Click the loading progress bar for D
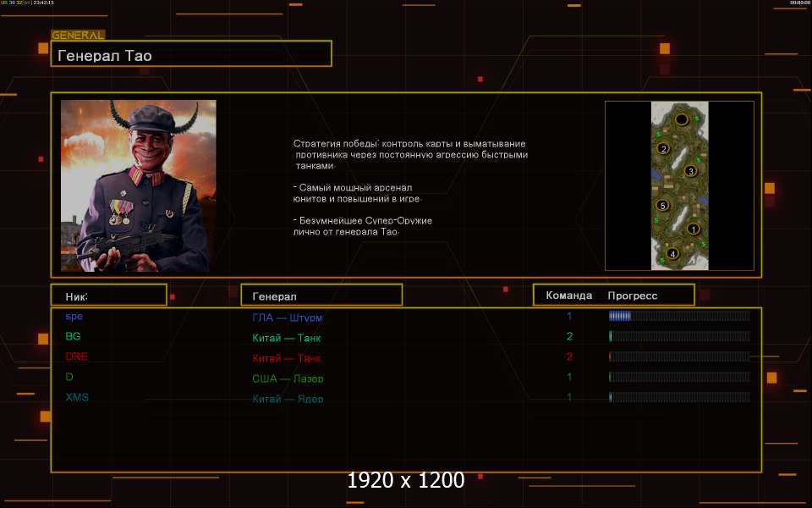The image size is (812, 508). pos(679,377)
